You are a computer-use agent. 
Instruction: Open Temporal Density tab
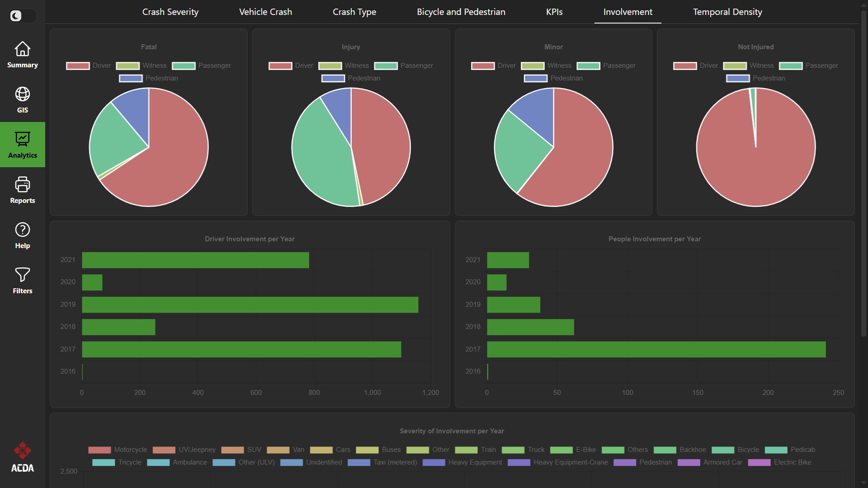coord(727,12)
